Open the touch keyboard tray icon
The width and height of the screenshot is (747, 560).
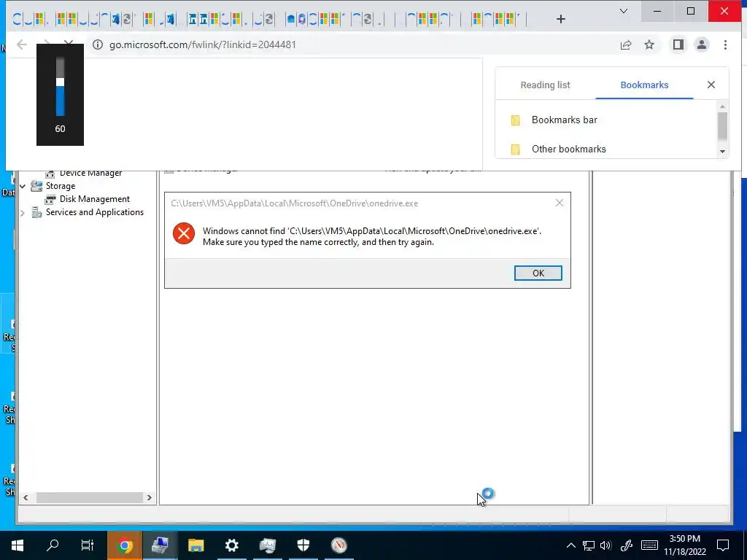click(649, 545)
